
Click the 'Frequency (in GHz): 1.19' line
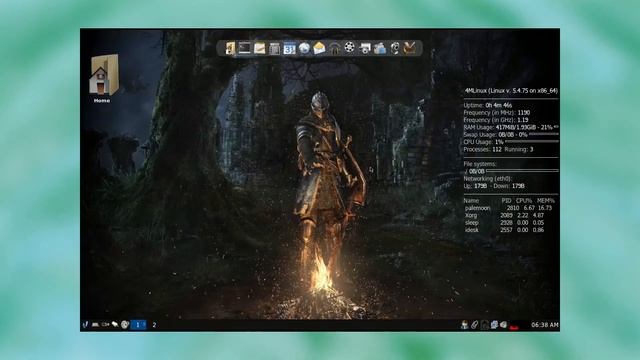point(496,120)
